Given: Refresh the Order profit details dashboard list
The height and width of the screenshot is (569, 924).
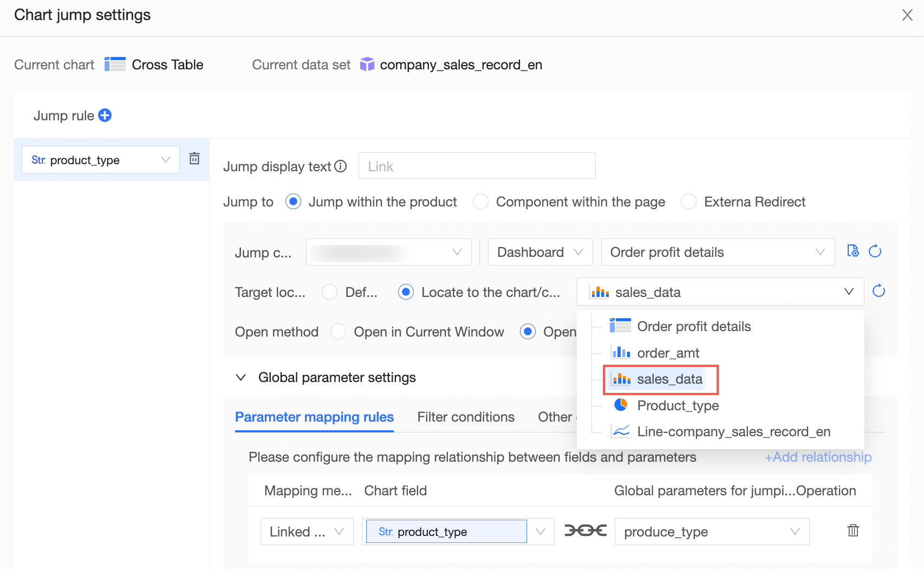Looking at the screenshot, I should (x=875, y=251).
